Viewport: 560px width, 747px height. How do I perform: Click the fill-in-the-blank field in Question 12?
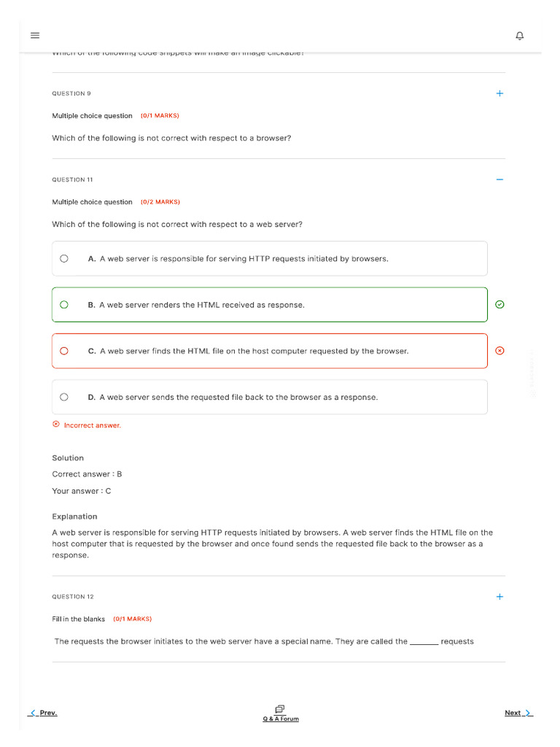[x=424, y=642]
